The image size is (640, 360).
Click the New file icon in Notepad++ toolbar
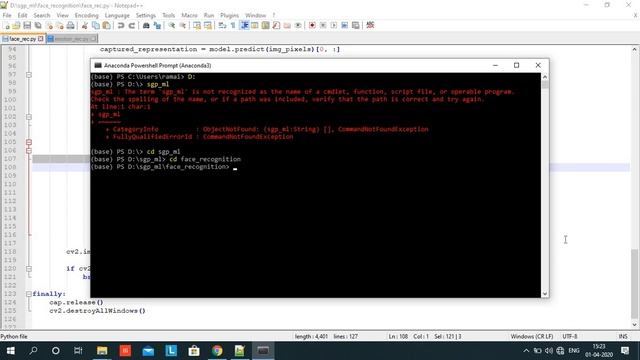point(7,25)
